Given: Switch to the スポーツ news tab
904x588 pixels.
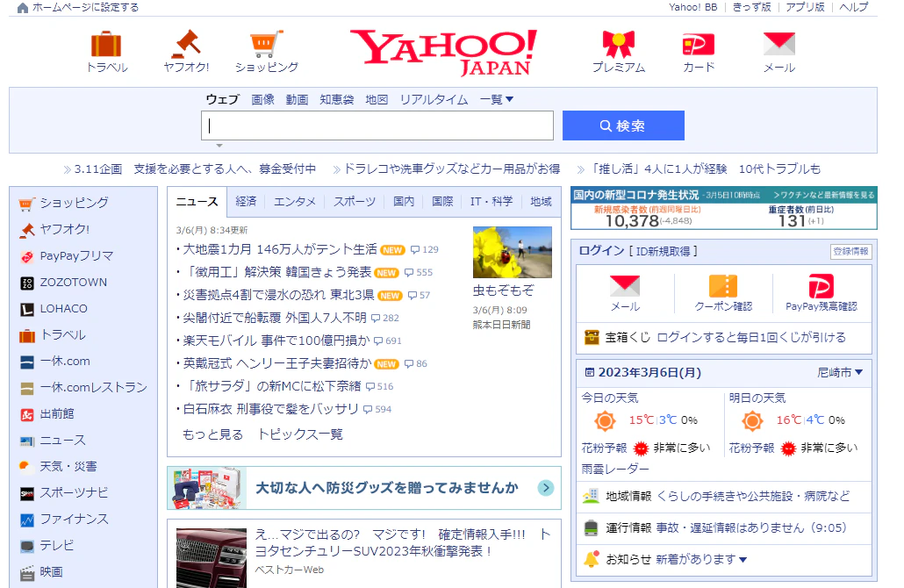Looking at the screenshot, I should pyautogui.click(x=355, y=202).
